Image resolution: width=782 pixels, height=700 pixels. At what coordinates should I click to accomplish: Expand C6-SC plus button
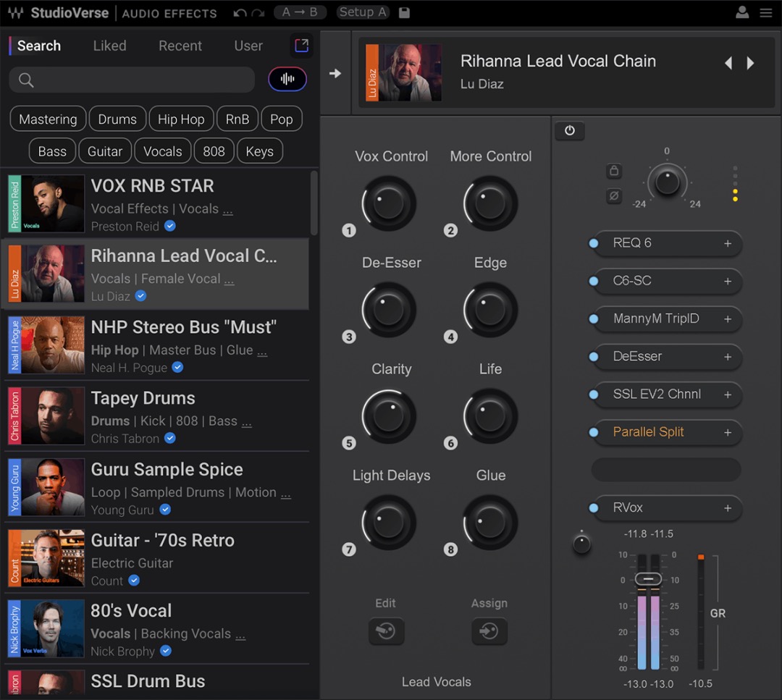(x=728, y=281)
